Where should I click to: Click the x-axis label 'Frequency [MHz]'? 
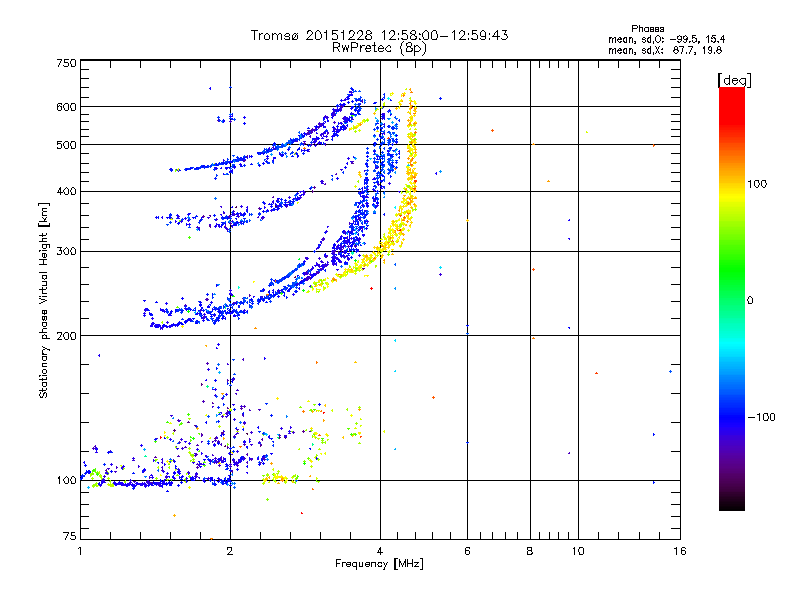coord(379,564)
